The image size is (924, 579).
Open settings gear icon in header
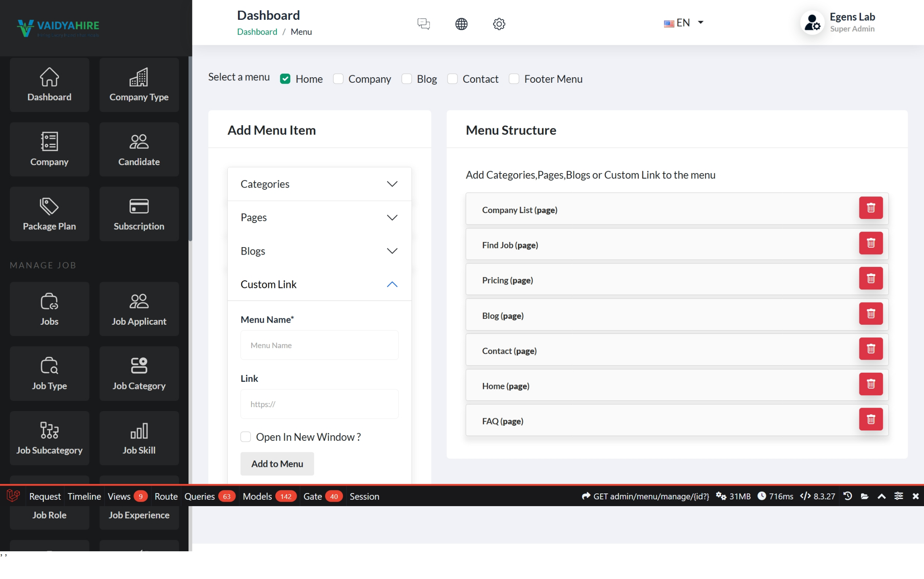(499, 24)
